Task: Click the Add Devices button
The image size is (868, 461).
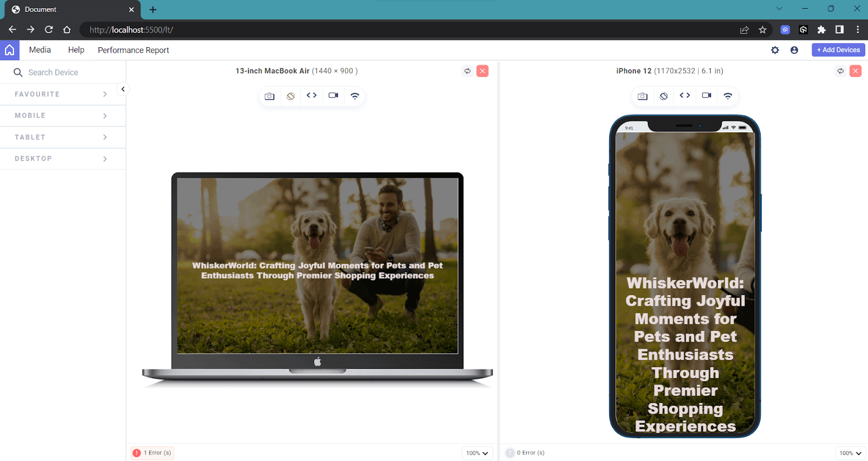Action: 838,50
